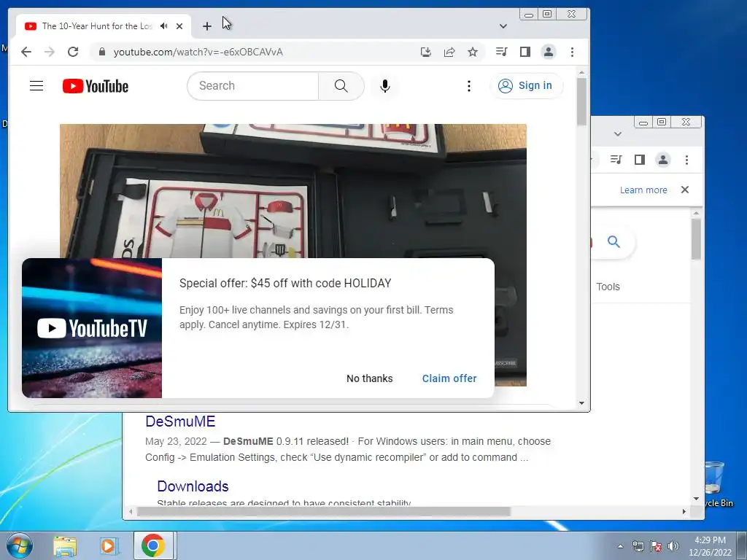This screenshot has width=747, height=560.
Task: Mute the tab audio speaker icon
Action: [x=164, y=26]
